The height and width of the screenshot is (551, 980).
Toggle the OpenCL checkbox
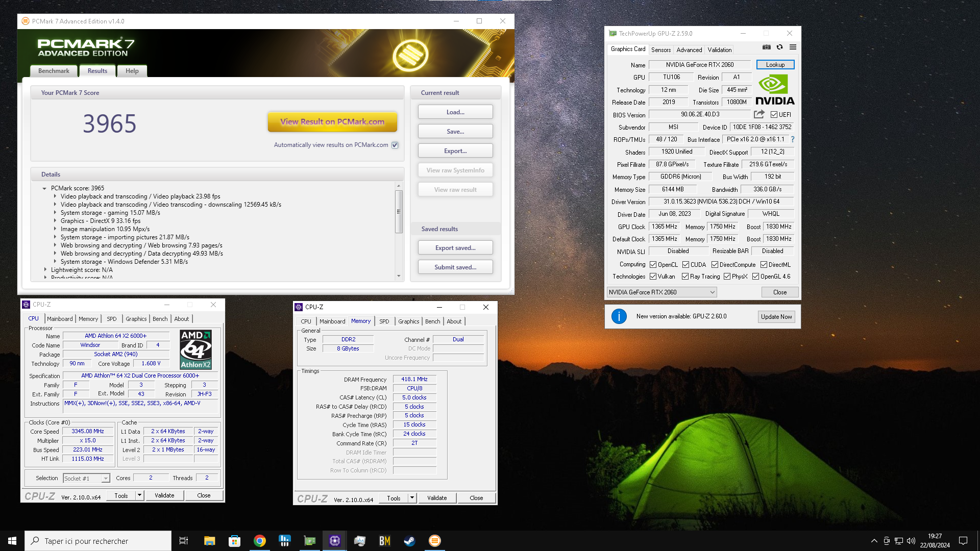(x=653, y=265)
